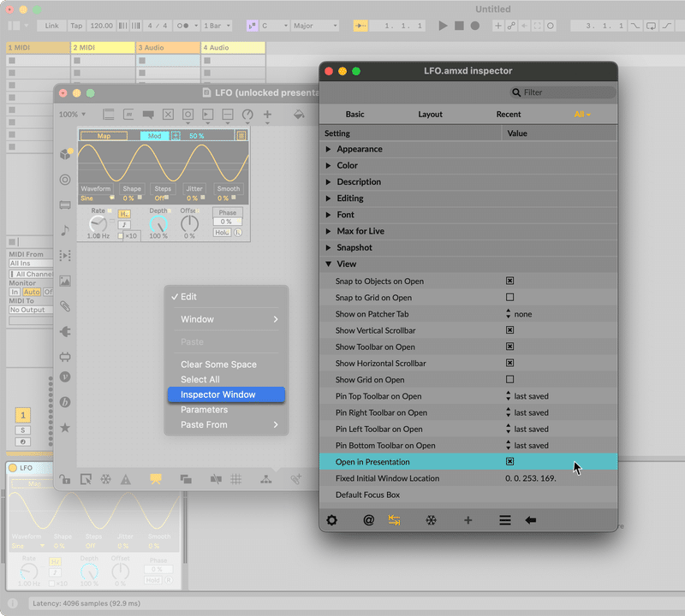Image resolution: width=685 pixels, height=616 pixels.
Task: Click the @ icon in inspector toolbar
Action: (x=369, y=520)
